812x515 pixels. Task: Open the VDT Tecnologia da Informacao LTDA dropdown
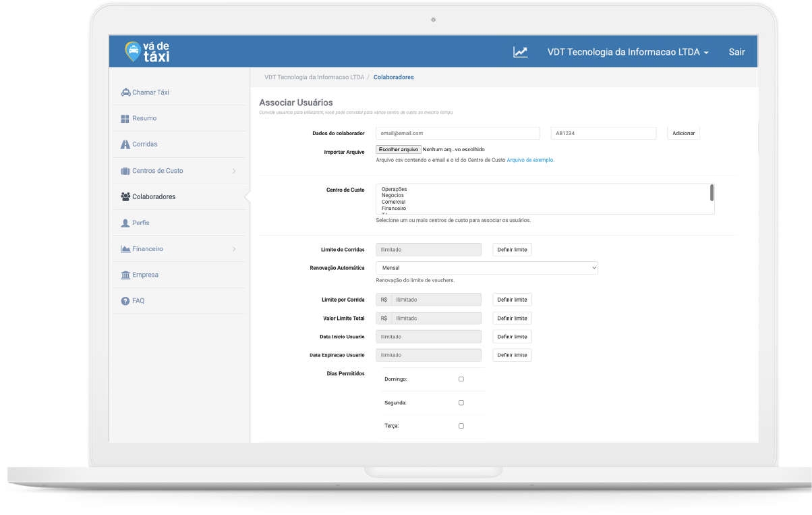628,52
